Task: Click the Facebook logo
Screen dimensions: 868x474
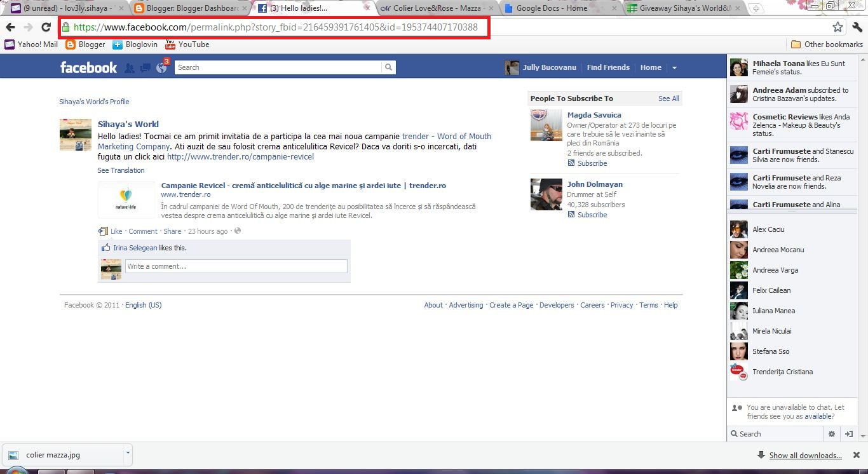Action: [x=88, y=67]
